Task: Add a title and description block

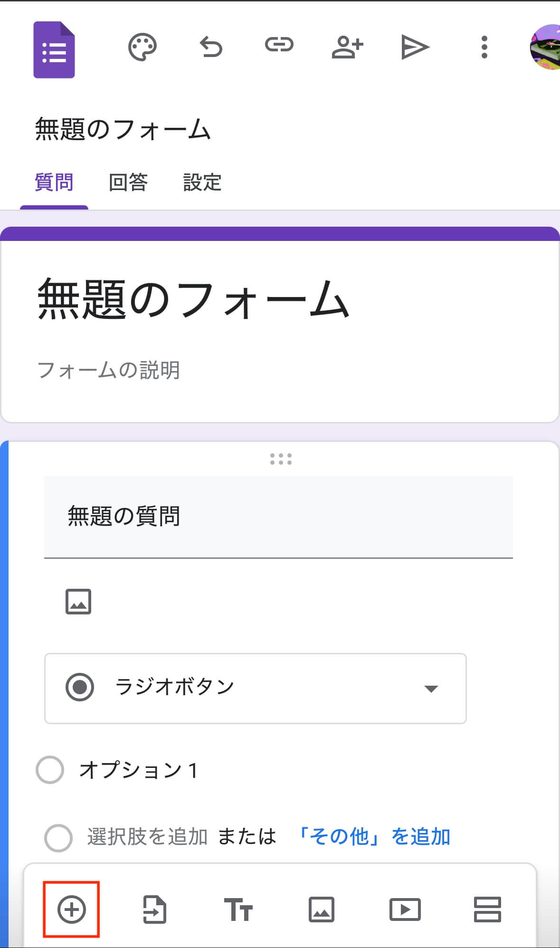Action: click(238, 910)
